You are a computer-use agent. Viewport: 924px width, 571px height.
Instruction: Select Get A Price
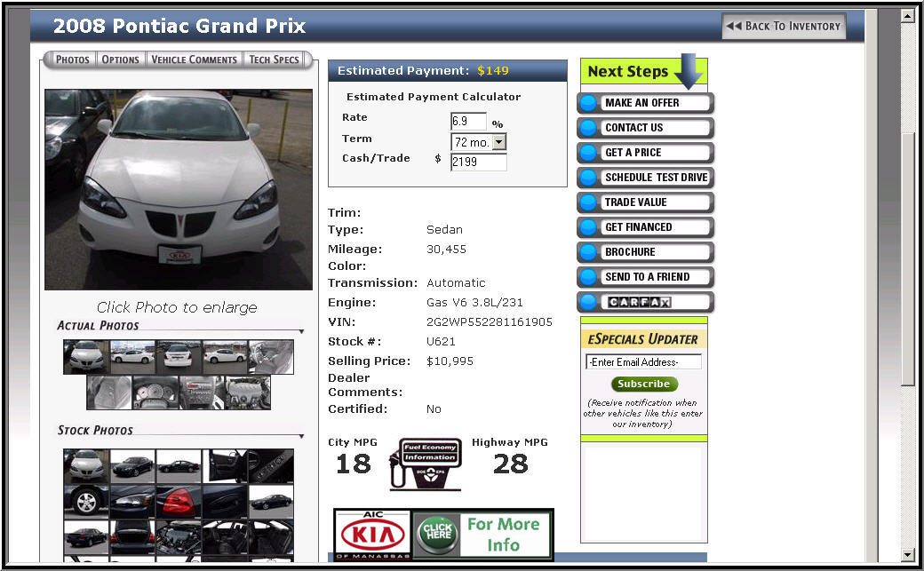(645, 153)
